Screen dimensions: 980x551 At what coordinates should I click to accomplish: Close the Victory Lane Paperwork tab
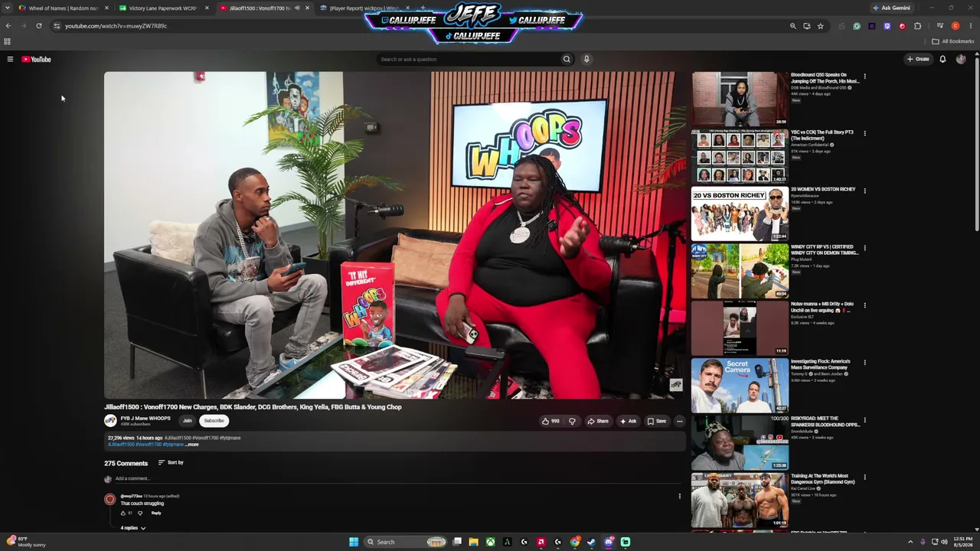[207, 8]
